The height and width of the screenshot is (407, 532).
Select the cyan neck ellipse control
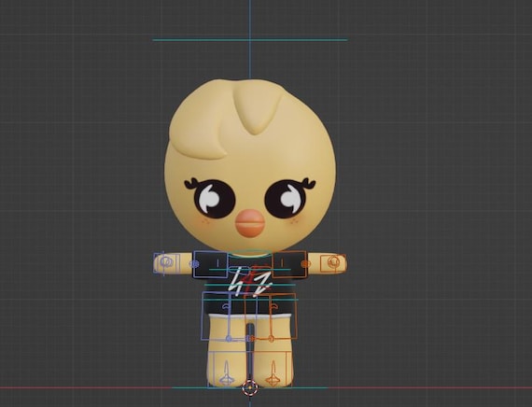click(250, 254)
